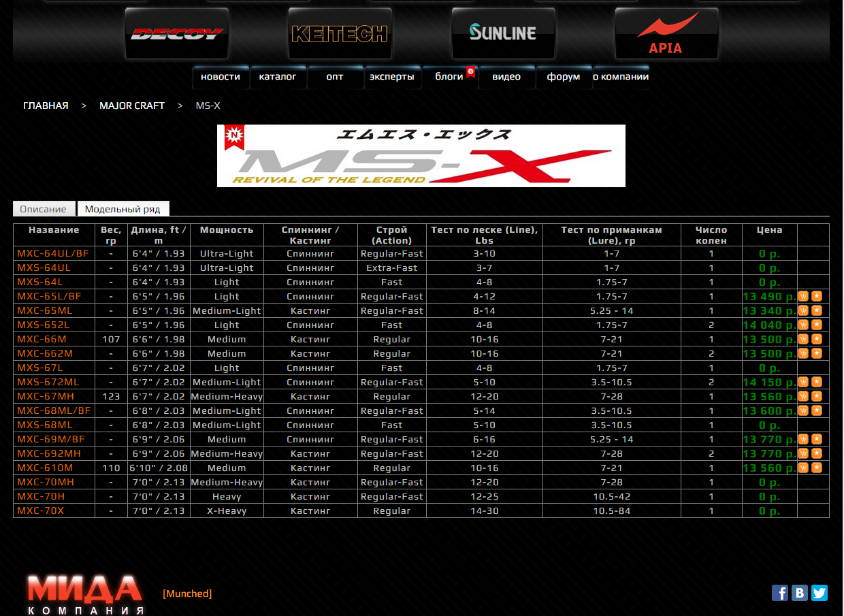Viewport: 844px width, 616px height.
Task: Open the MXS-68ML model link
Action: pyautogui.click(x=44, y=425)
